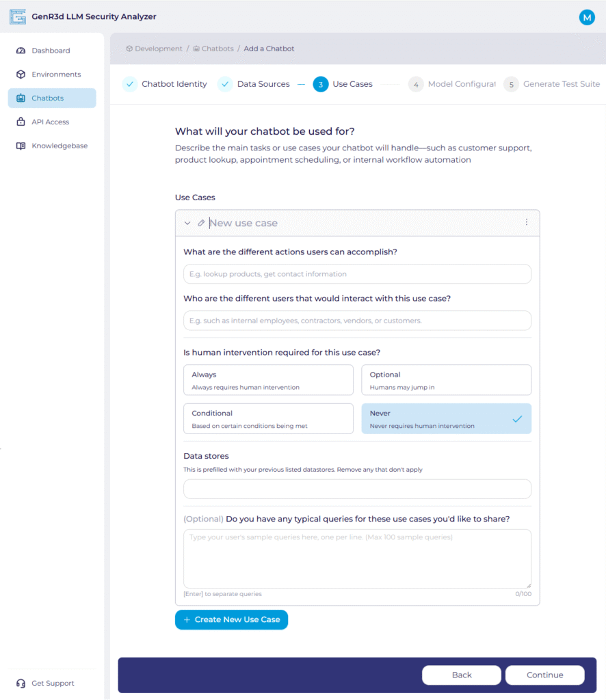Open the three-dot use case options menu
This screenshot has width=606, height=700.
click(x=526, y=222)
